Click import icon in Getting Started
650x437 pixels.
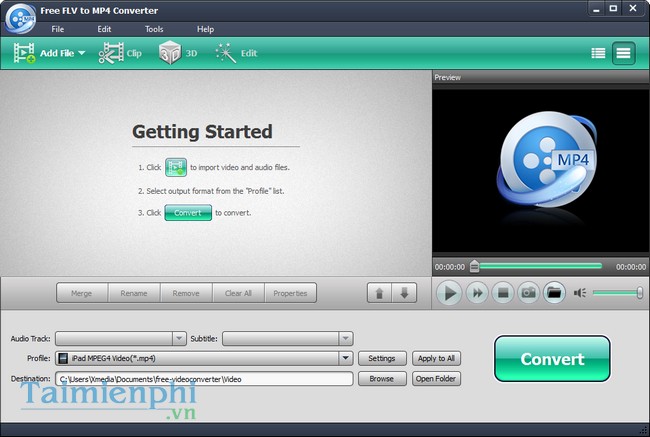176,168
